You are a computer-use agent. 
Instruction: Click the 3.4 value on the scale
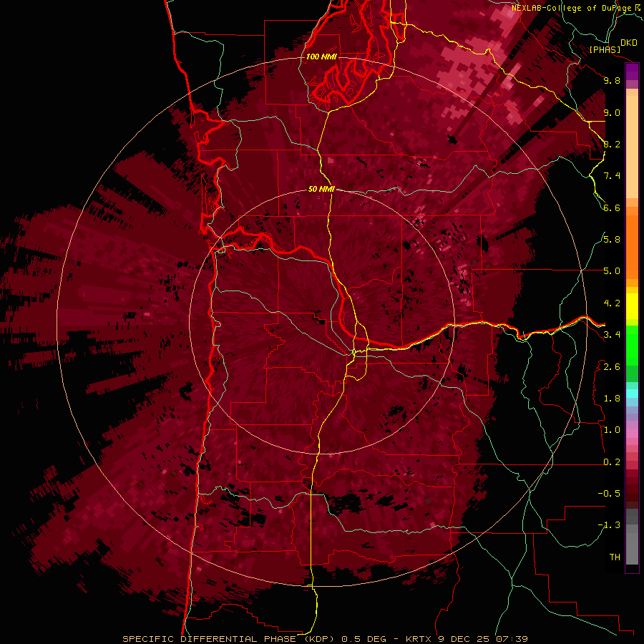[x=612, y=335]
